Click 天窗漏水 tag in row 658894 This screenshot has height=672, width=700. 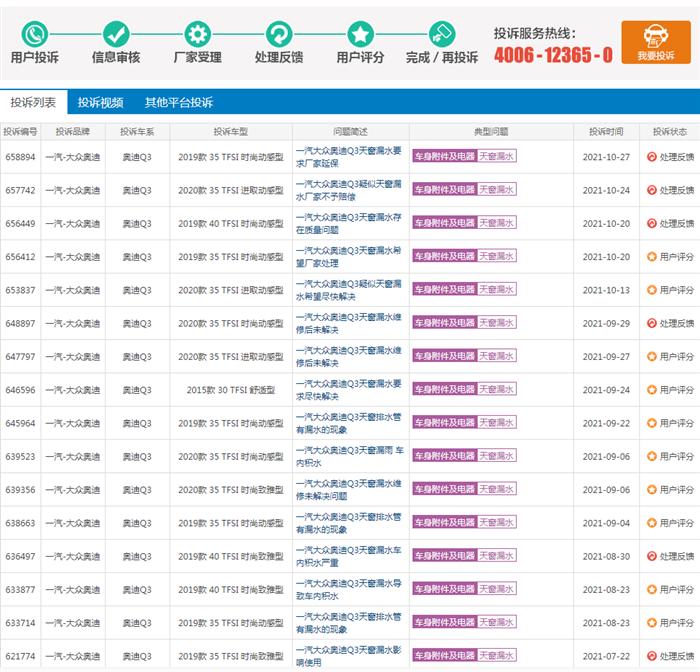(497, 156)
